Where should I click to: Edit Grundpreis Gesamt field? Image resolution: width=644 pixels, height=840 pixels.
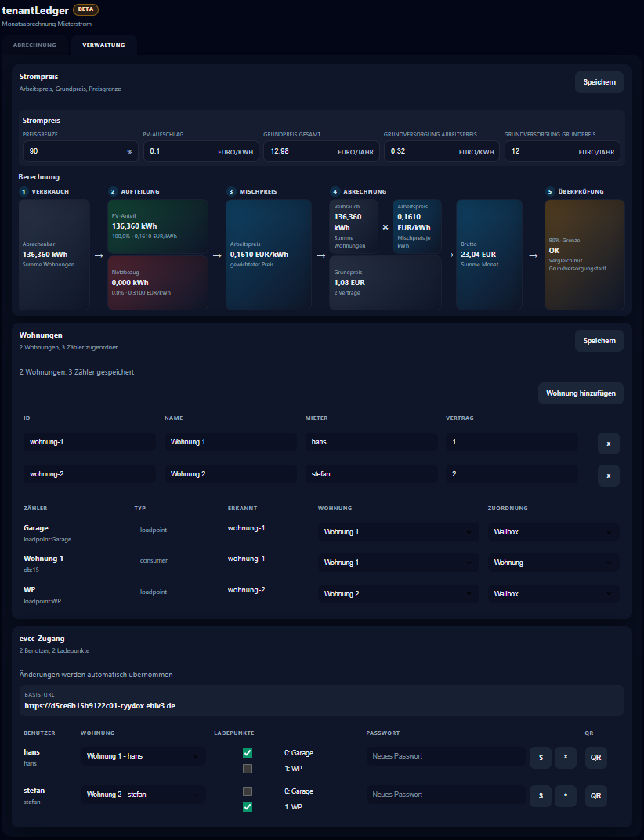point(321,151)
